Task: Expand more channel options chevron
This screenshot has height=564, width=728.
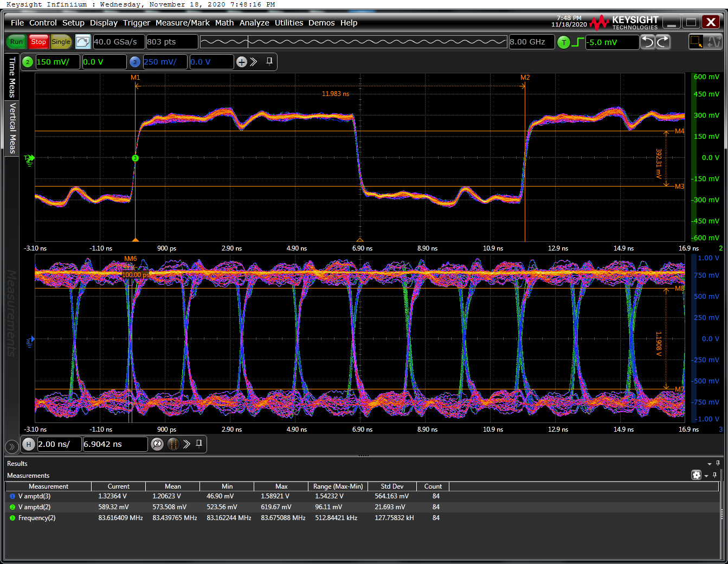Action: [x=254, y=62]
